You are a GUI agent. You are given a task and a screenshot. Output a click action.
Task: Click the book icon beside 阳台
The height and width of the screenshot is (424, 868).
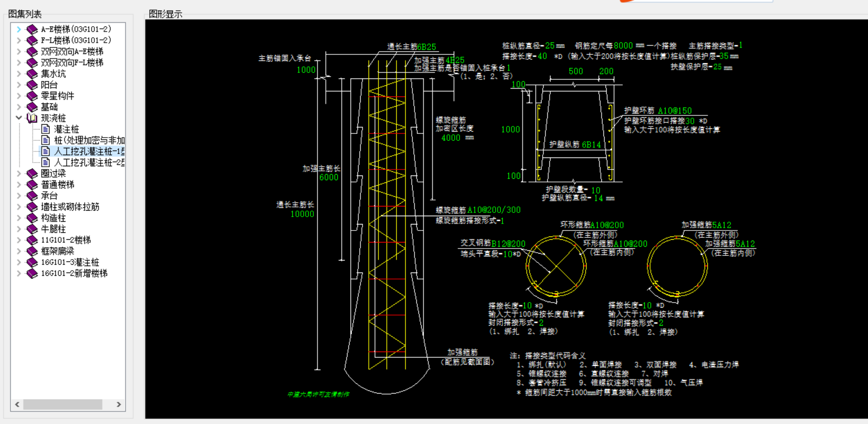coord(32,85)
